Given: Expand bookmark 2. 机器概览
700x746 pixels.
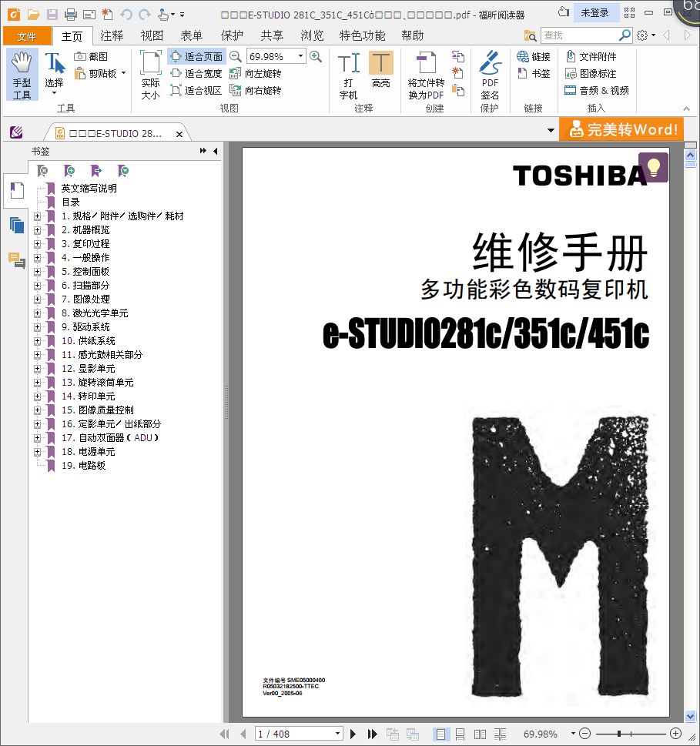Looking at the screenshot, I should click(x=37, y=229).
